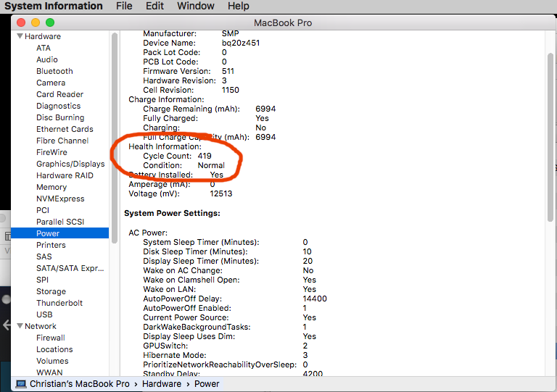
Task: Select FireWire in the sidebar
Action: click(51, 152)
